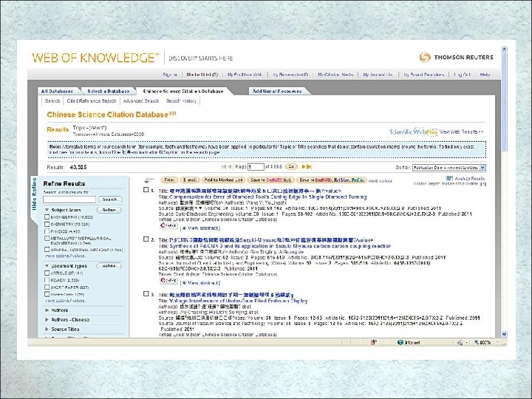Image resolution: width=532 pixels, height=399 pixels.
Task: Click the E-mail button
Action: tap(190, 180)
